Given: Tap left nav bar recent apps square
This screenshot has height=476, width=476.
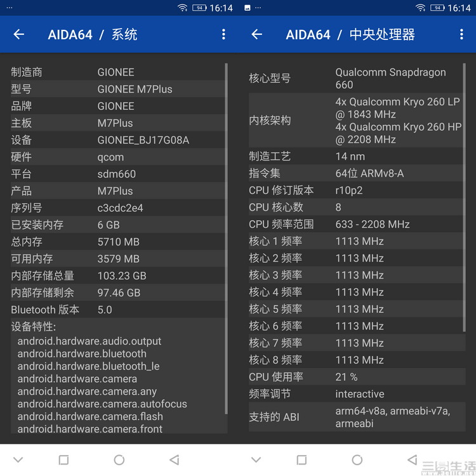Looking at the screenshot, I should pyautogui.click(x=63, y=459).
